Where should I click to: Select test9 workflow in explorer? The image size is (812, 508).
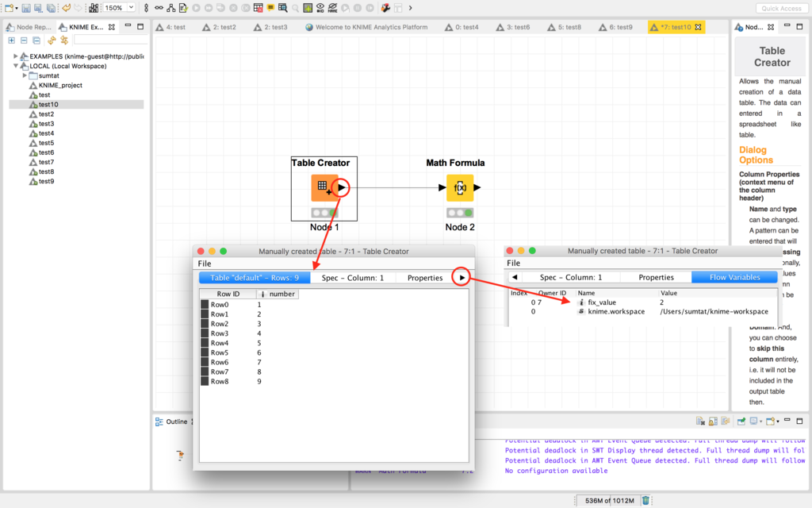(x=42, y=181)
